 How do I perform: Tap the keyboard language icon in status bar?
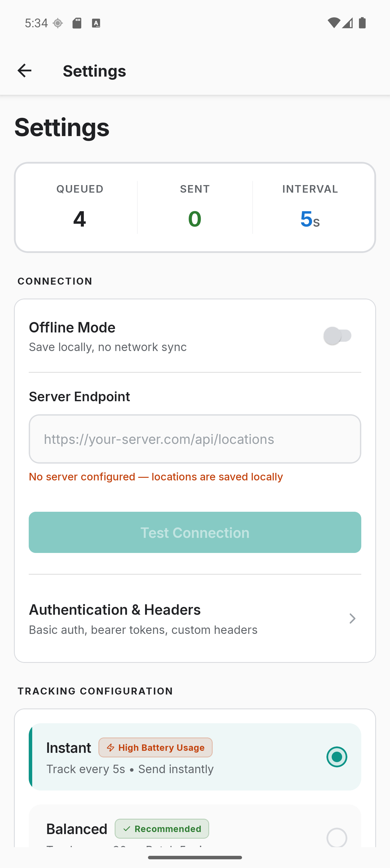96,23
